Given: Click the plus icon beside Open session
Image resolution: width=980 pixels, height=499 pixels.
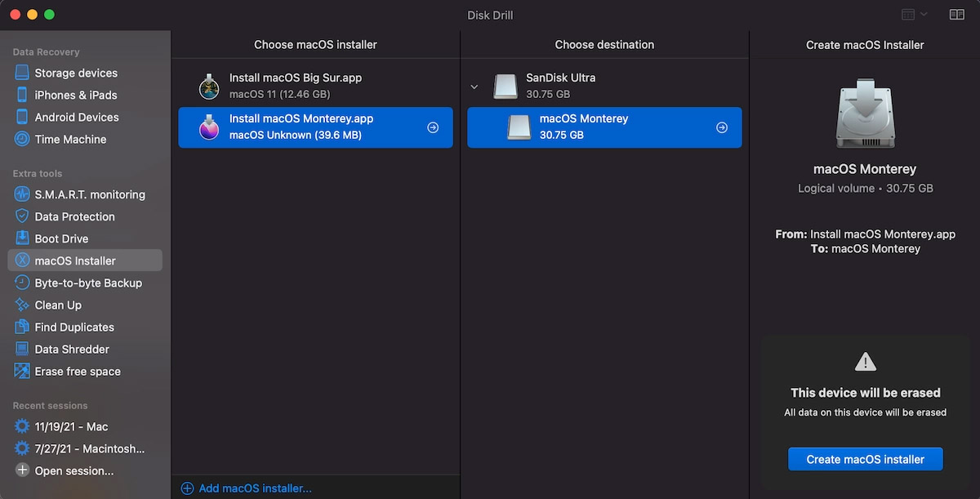Looking at the screenshot, I should click(22, 470).
